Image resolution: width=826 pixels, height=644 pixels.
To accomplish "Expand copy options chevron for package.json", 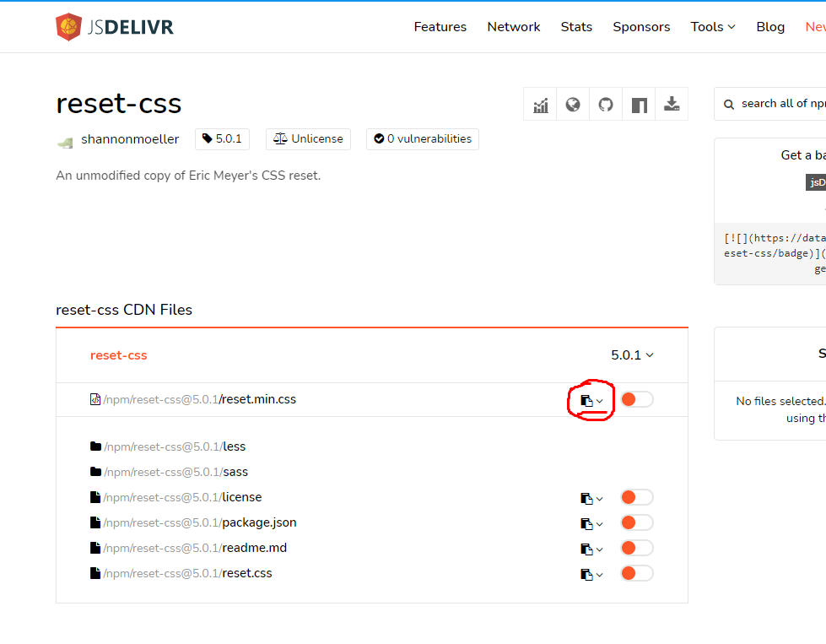I will point(600,524).
